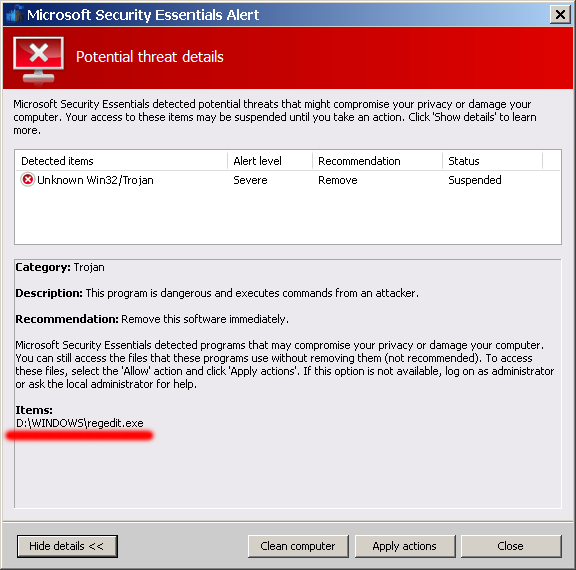The height and width of the screenshot is (570, 576).
Task: Click the empty area of the detected items list
Action: 288,216
